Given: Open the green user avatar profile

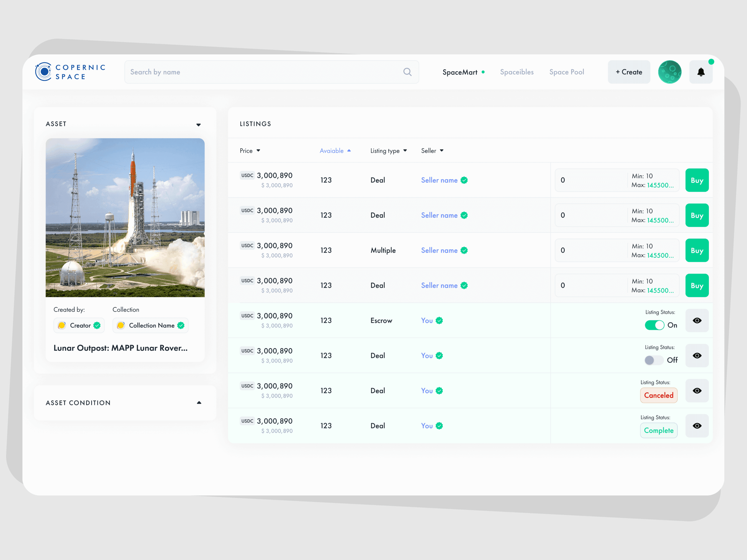Looking at the screenshot, I should coord(669,72).
